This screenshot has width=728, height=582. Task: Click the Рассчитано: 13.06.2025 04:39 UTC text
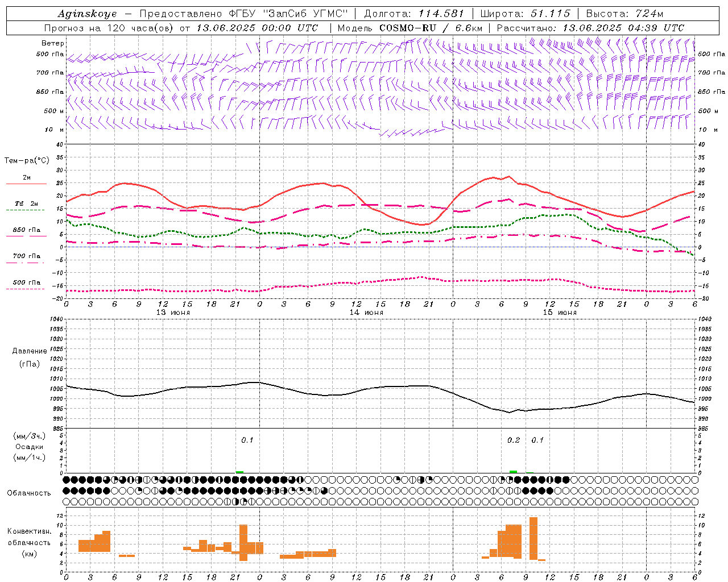[x=590, y=28]
